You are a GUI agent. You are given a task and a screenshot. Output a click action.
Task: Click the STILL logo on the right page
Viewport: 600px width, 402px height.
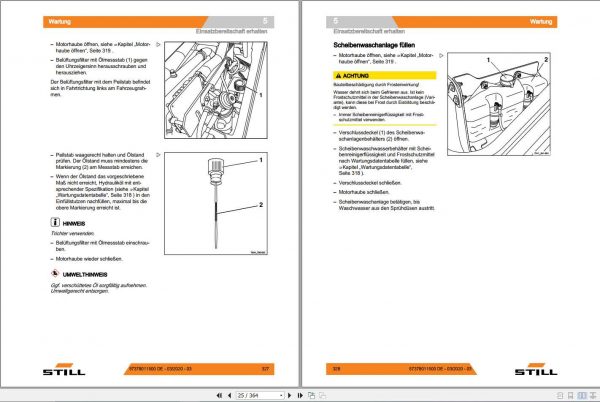coord(536,369)
